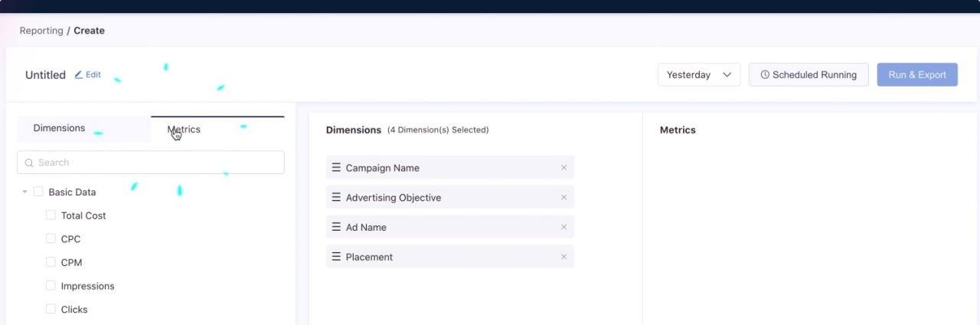
Task: Click the metrics Search input field
Action: pos(151,162)
